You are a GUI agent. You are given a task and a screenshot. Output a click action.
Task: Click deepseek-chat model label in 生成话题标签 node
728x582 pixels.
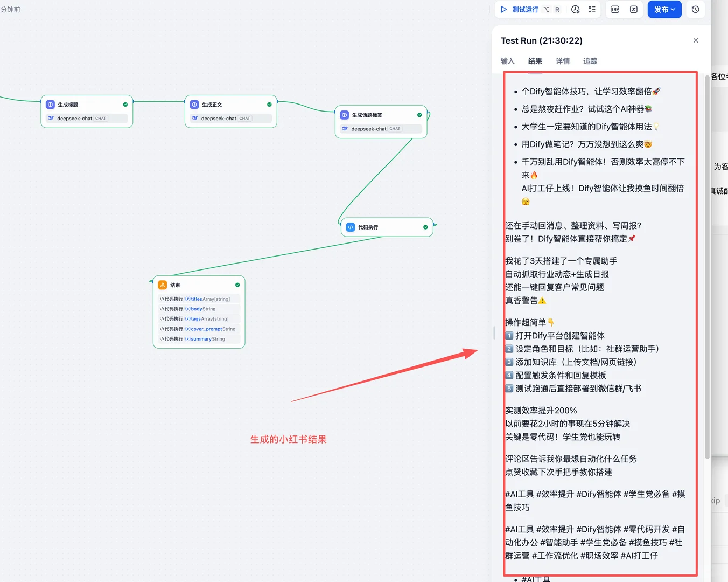point(369,129)
